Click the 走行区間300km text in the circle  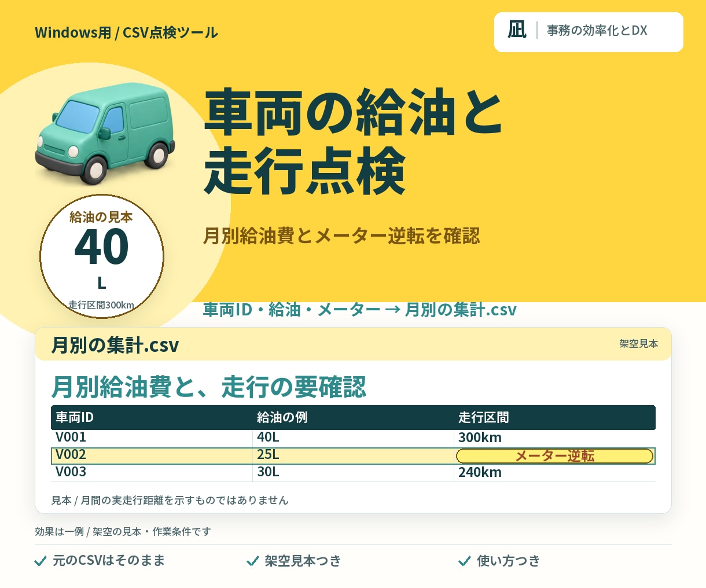[101, 305]
